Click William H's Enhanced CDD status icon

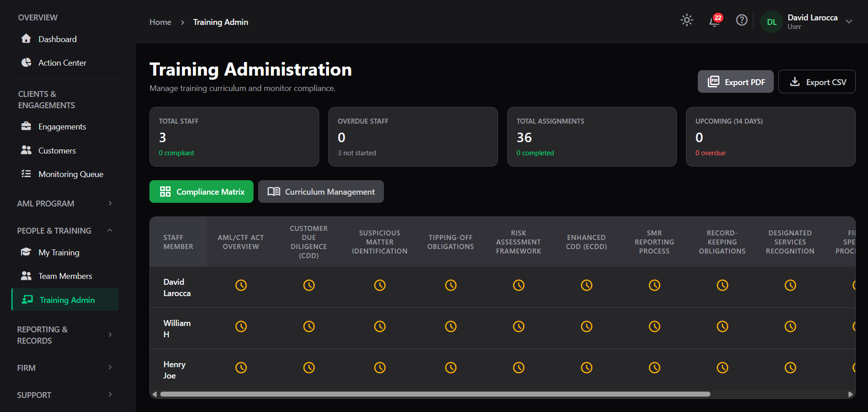pyautogui.click(x=586, y=326)
